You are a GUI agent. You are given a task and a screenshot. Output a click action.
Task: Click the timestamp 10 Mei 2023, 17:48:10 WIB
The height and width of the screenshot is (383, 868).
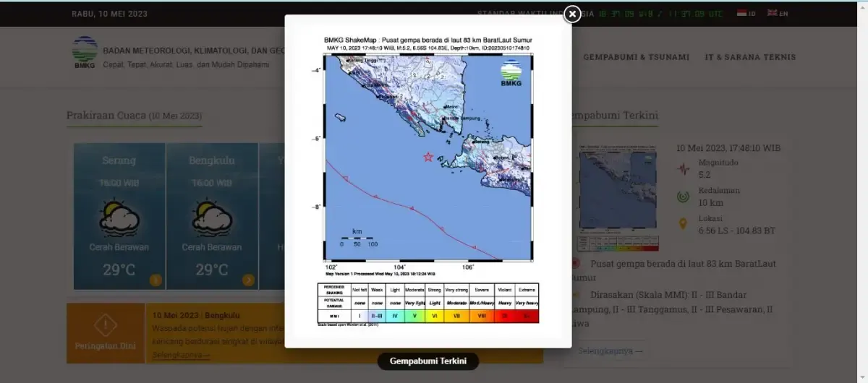728,148
